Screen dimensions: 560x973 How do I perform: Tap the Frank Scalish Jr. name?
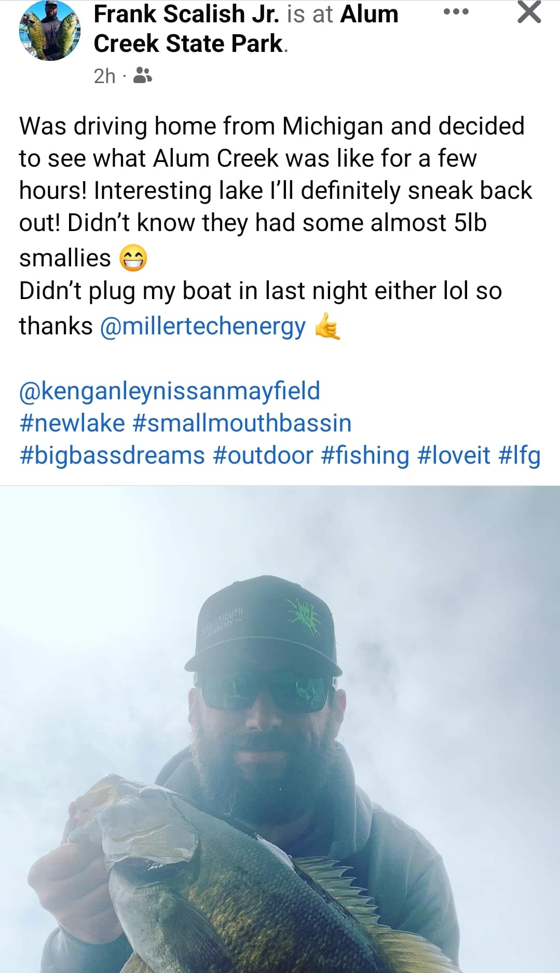pyautogui.click(x=186, y=14)
